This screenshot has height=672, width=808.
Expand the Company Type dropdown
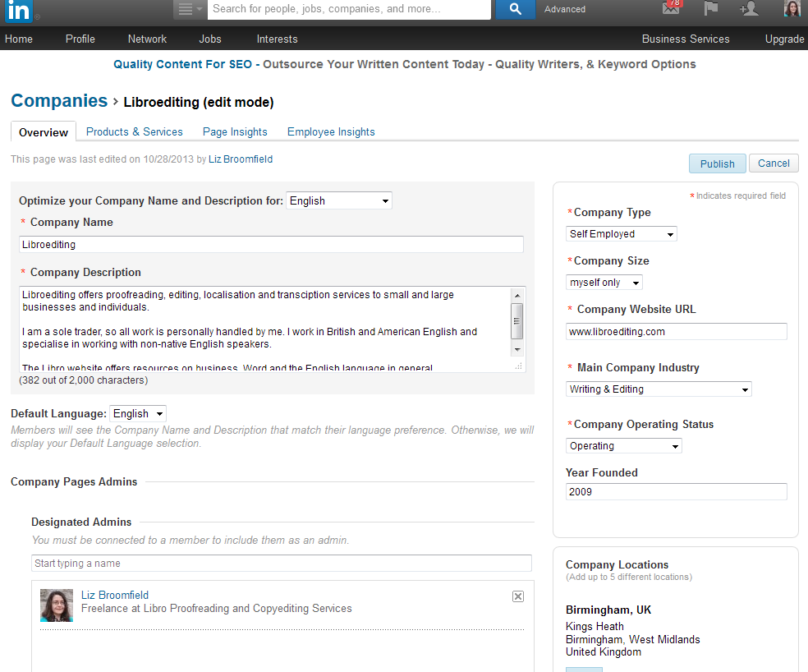pyautogui.click(x=622, y=234)
